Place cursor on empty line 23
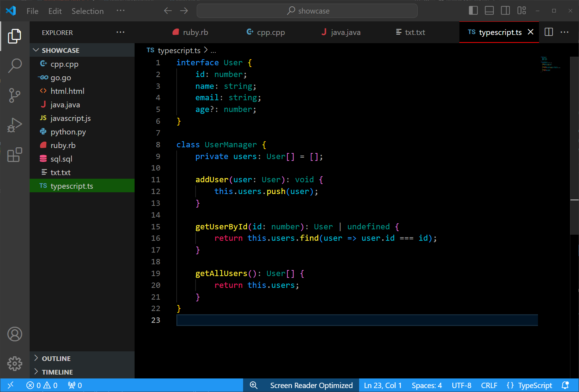Viewport: 579px width, 392px height. tap(357, 320)
